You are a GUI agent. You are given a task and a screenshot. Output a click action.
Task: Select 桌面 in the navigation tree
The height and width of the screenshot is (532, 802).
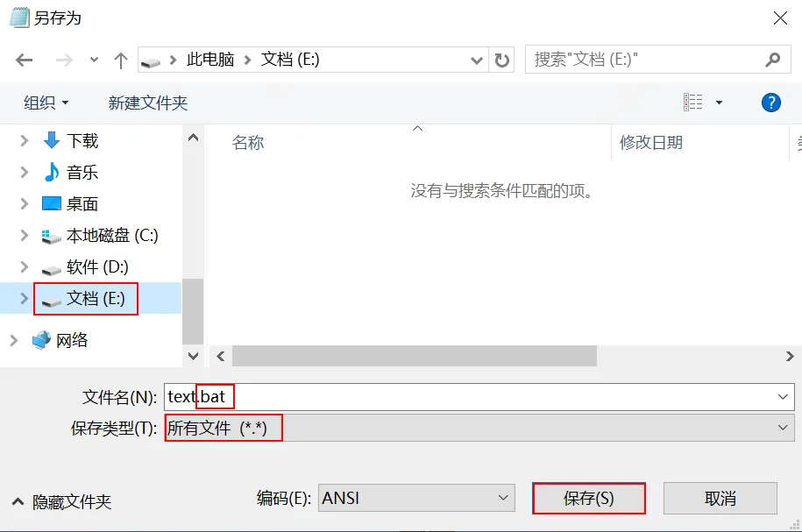tap(82, 204)
